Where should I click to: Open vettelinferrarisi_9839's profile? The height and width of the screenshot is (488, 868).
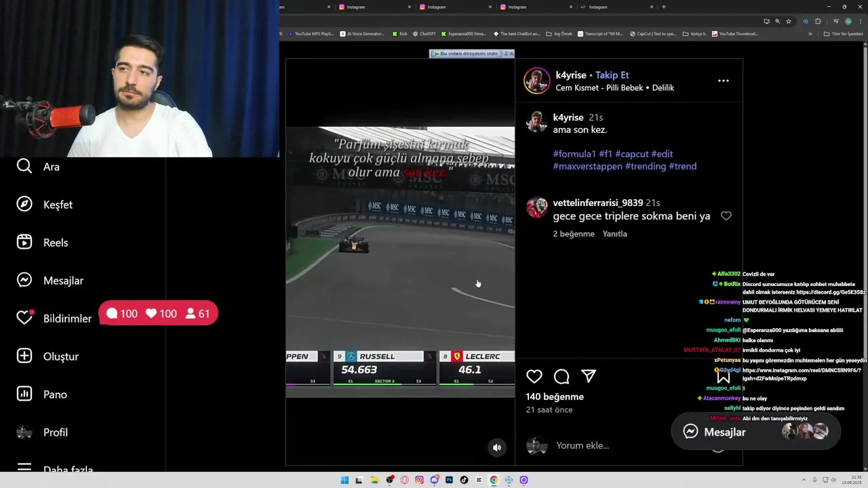597,203
